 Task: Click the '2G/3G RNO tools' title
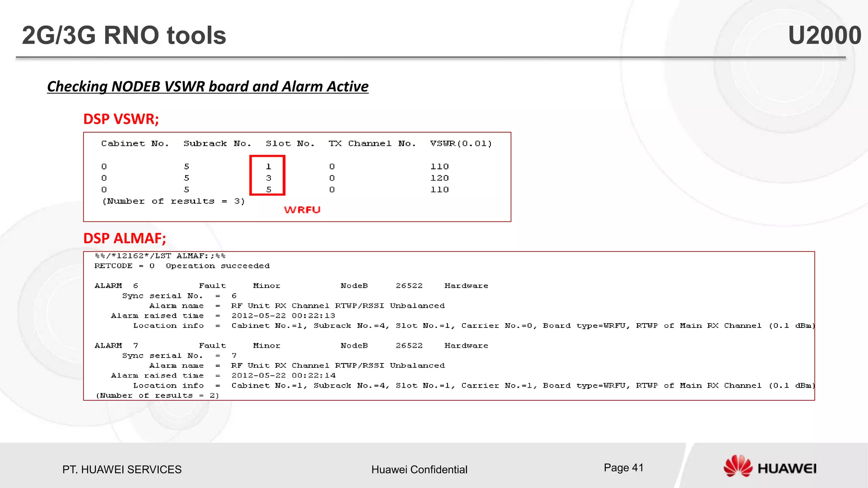tap(124, 35)
